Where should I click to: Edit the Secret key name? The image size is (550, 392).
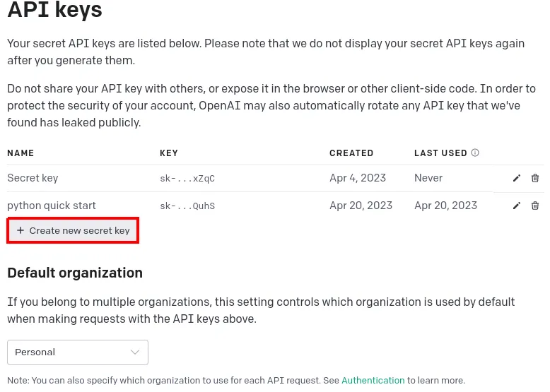click(x=516, y=178)
